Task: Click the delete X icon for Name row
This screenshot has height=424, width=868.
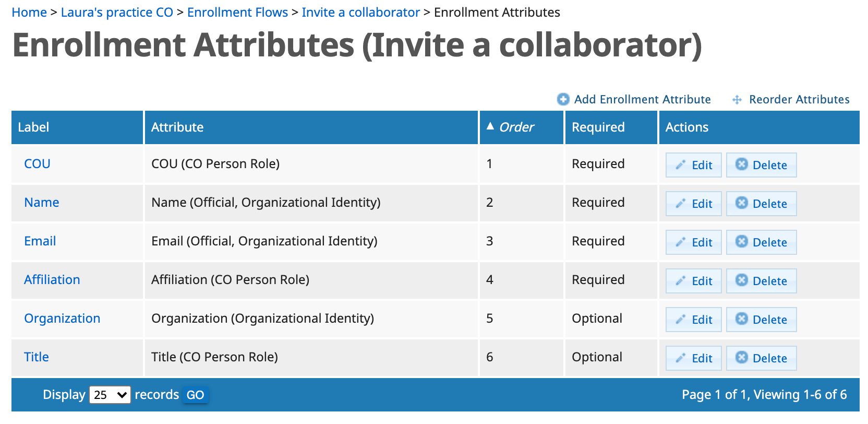Action: [741, 203]
